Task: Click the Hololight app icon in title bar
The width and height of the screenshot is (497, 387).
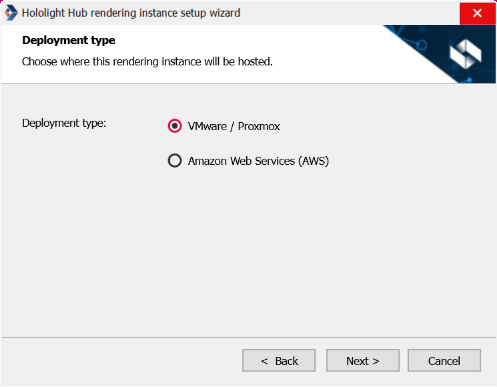Action: [11, 13]
